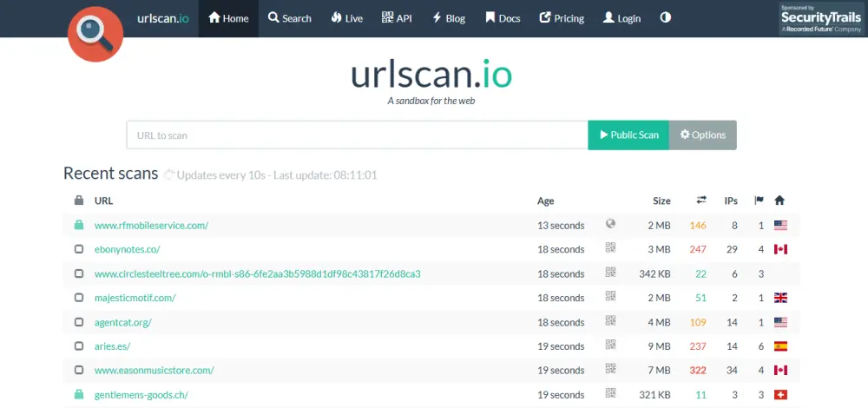This screenshot has height=408, width=868.
Task: Open www.easonmusicstore.com/ scan result
Action: 154,371
